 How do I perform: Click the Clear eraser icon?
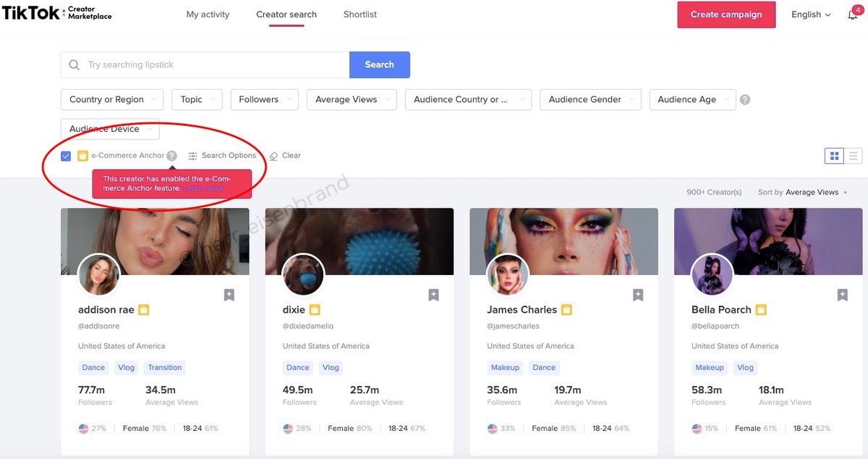click(273, 156)
